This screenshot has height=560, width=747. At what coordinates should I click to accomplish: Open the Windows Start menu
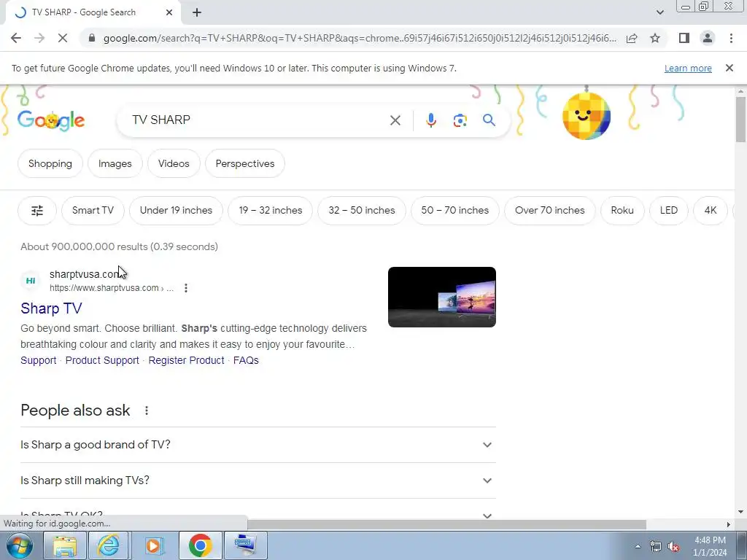(x=19, y=545)
